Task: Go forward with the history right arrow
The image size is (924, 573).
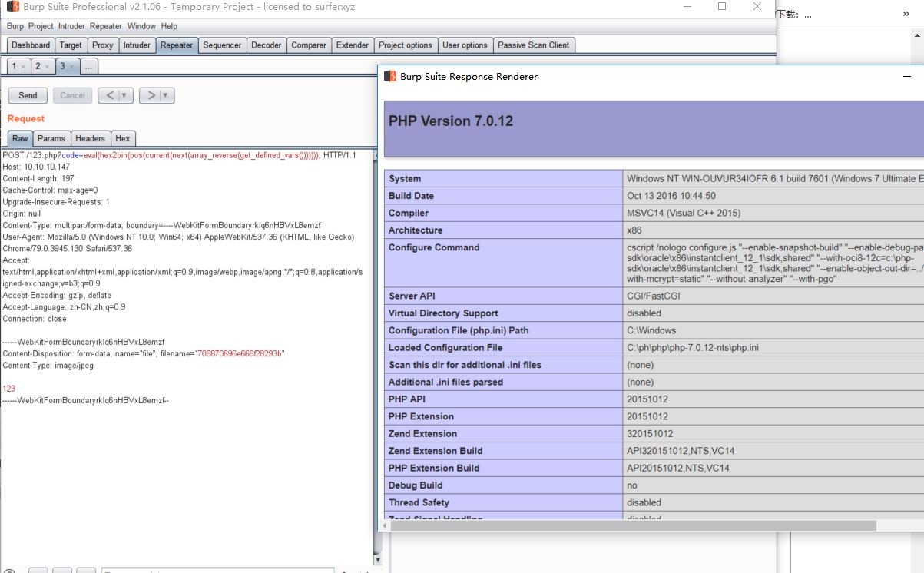Action: (x=151, y=95)
